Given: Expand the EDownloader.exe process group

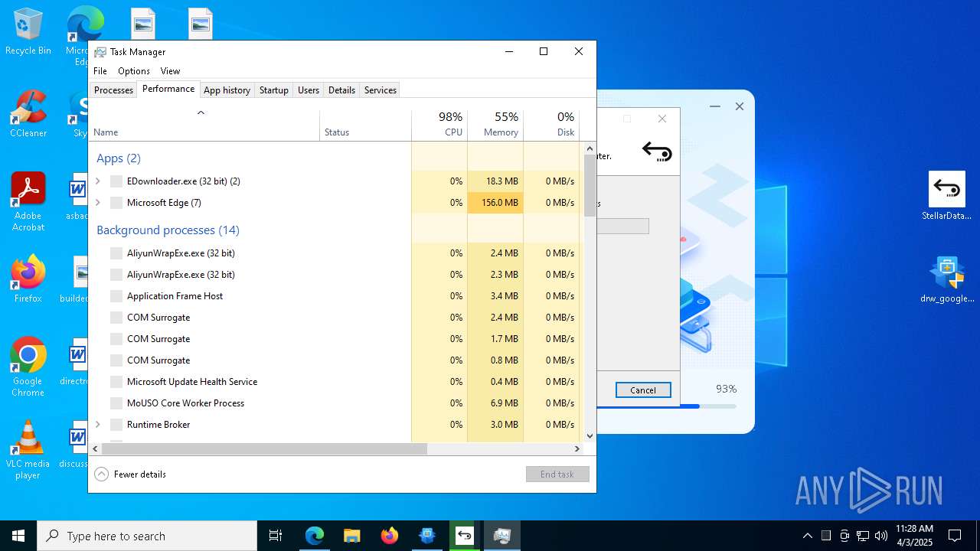Looking at the screenshot, I should click(97, 181).
